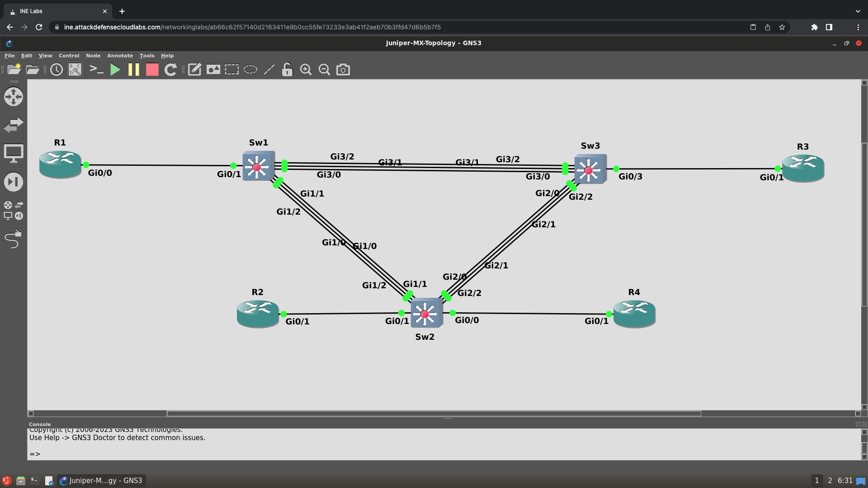The height and width of the screenshot is (488, 868).
Task: Open the Control menu
Action: tap(69, 56)
